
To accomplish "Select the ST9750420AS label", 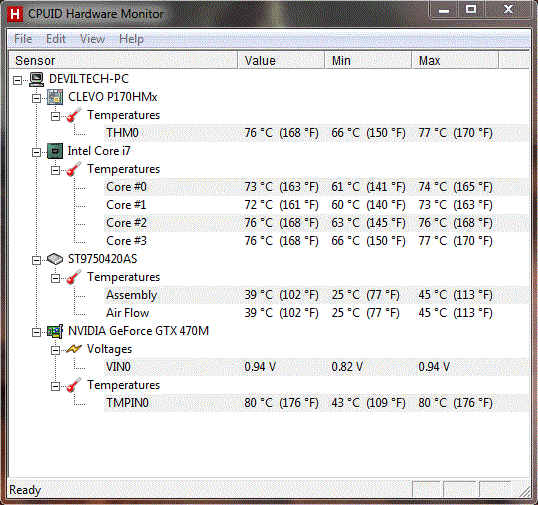I will 102,259.
